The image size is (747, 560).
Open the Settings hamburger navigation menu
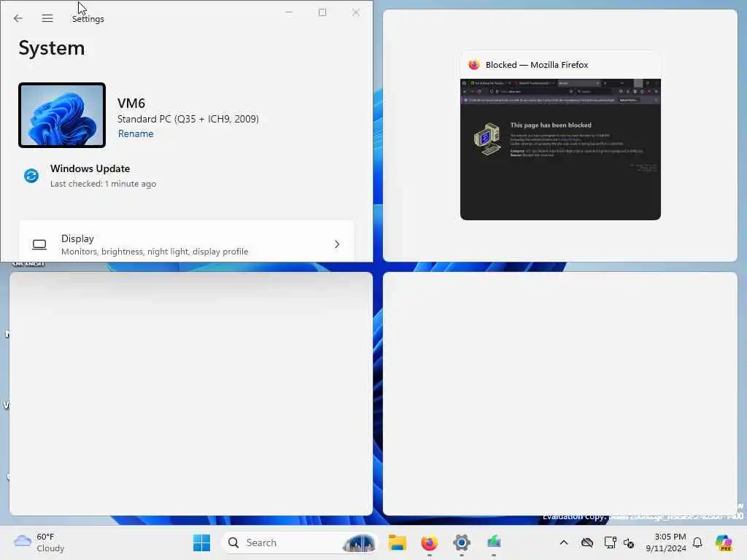47,18
